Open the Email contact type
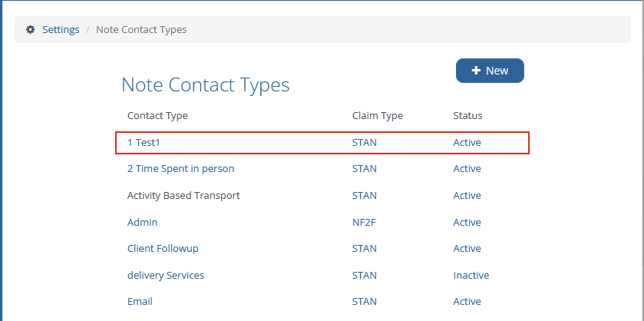Viewport: 644px width, 321px height. click(x=140, y=302)
